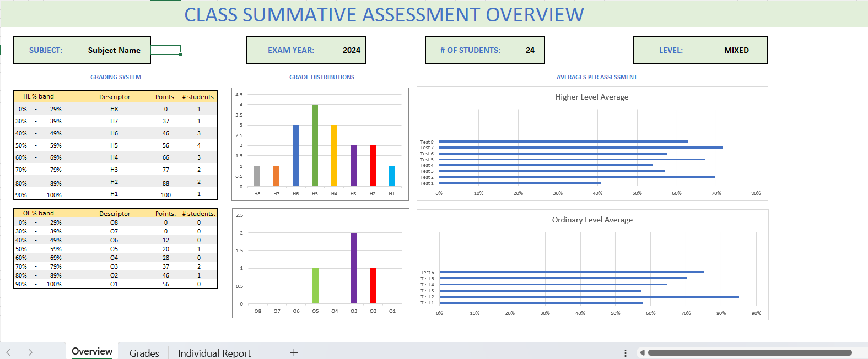The height and width of the screenshot is (359, 868).
Task: Click the previous sheet navigation arrow
Action: click(8, 352)
